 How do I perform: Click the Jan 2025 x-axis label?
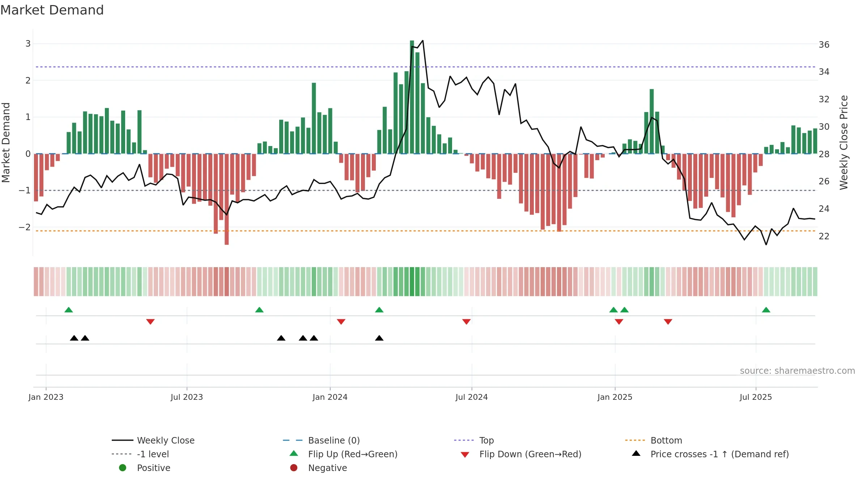point(615,397)
